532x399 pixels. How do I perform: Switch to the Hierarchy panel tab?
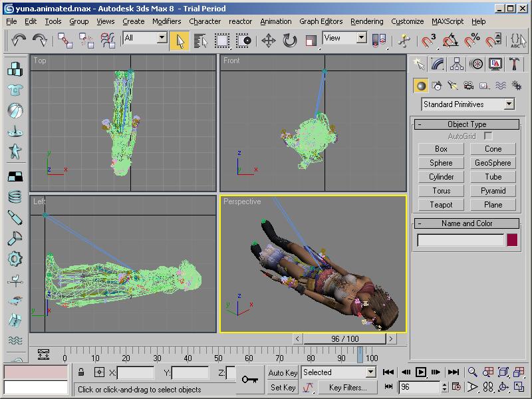(457, 64)
